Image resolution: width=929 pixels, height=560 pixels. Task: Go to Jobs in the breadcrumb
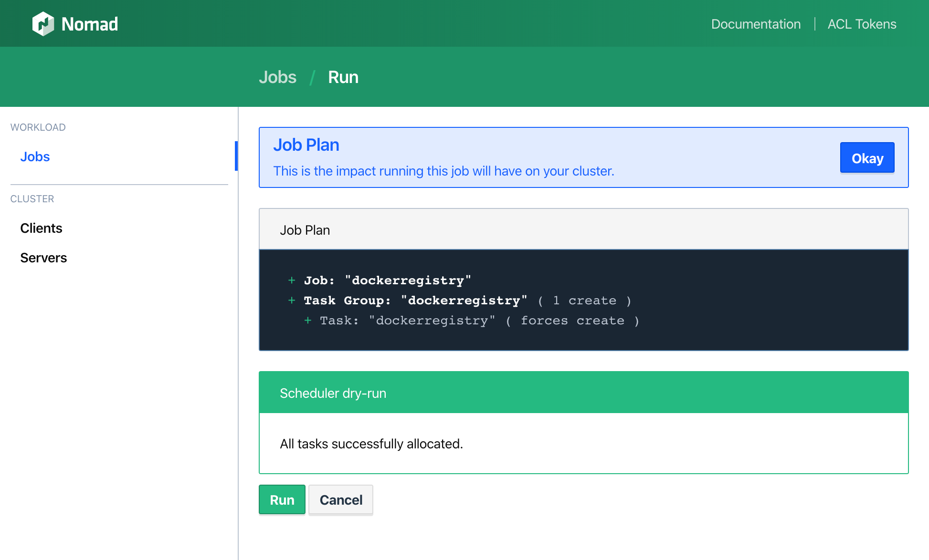277,77
